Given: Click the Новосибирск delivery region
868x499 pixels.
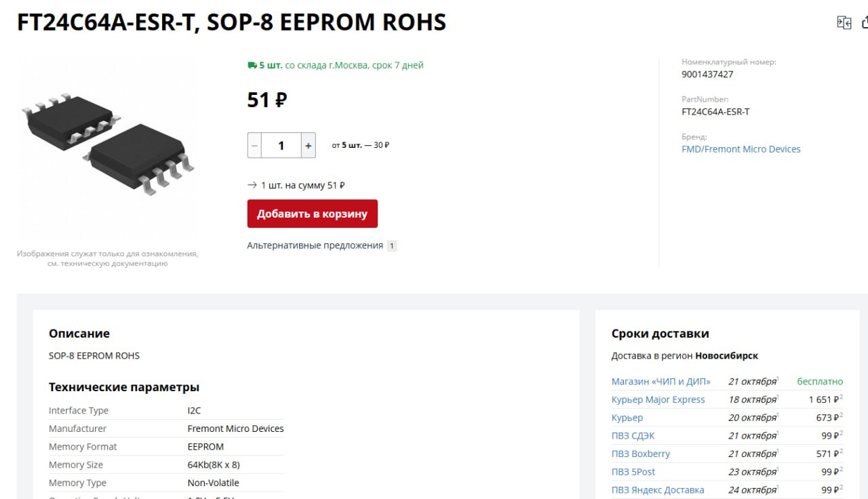Looking at the screenshot, I should (x=726, y=356).
